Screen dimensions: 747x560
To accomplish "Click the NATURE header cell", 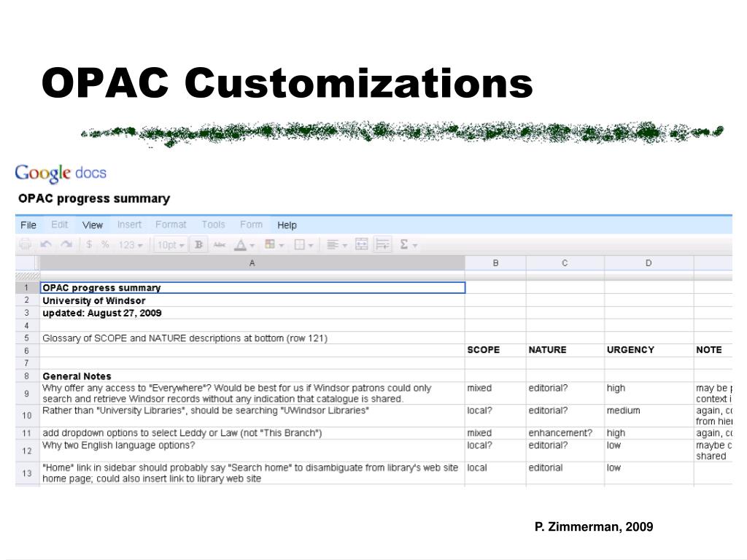I will pyautogui.click(x=565, y=350).
